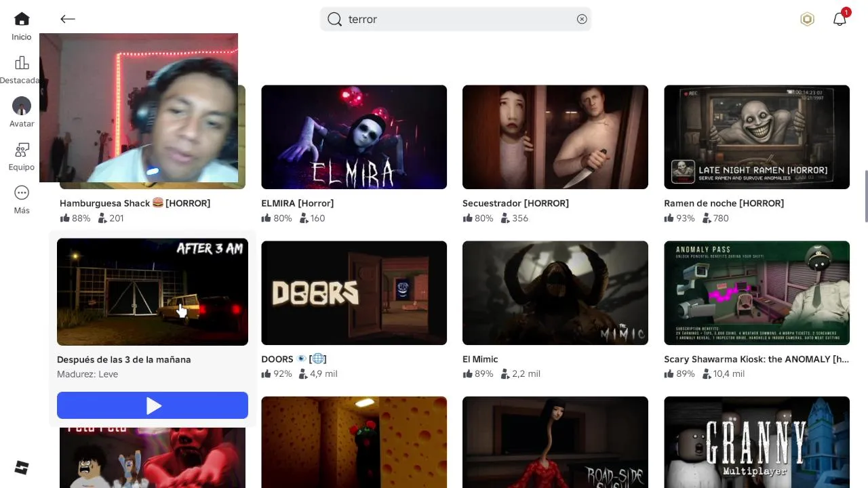Open Late Night Ramen game thumbnail
Image resolution: width=868 pixels, height=488 pixels.
(x=757, y=137)
